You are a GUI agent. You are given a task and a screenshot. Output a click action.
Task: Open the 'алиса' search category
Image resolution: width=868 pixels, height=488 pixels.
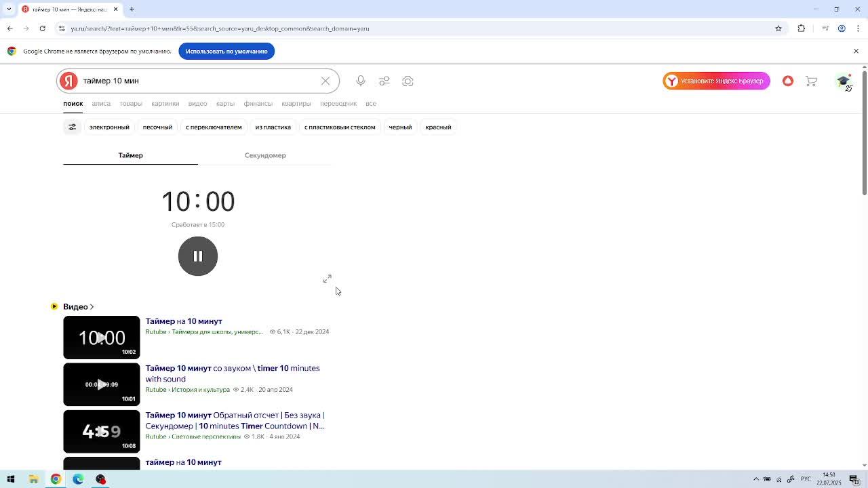pos(101,104)
